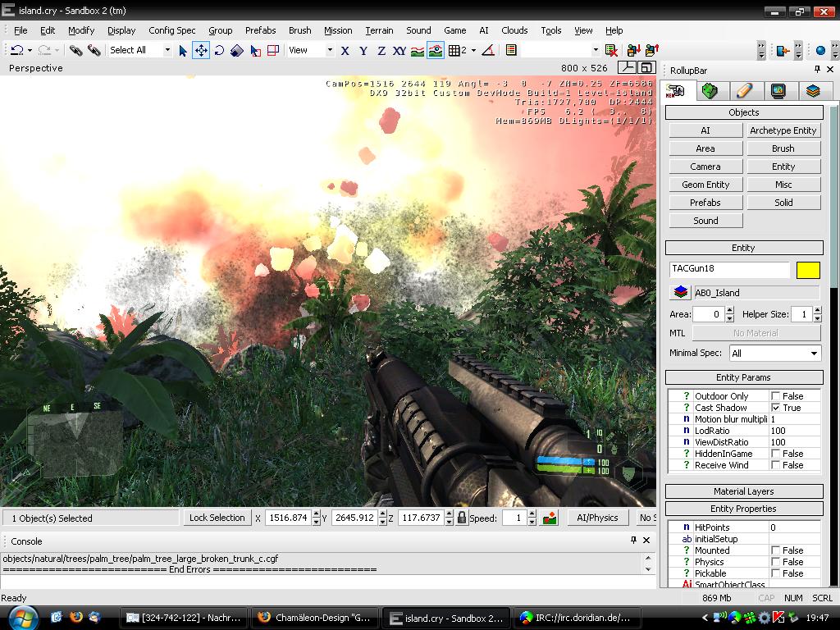The image size is (840, 630).
Task: Collapse the Objects rollup header
Action: (x=744, y=112)
